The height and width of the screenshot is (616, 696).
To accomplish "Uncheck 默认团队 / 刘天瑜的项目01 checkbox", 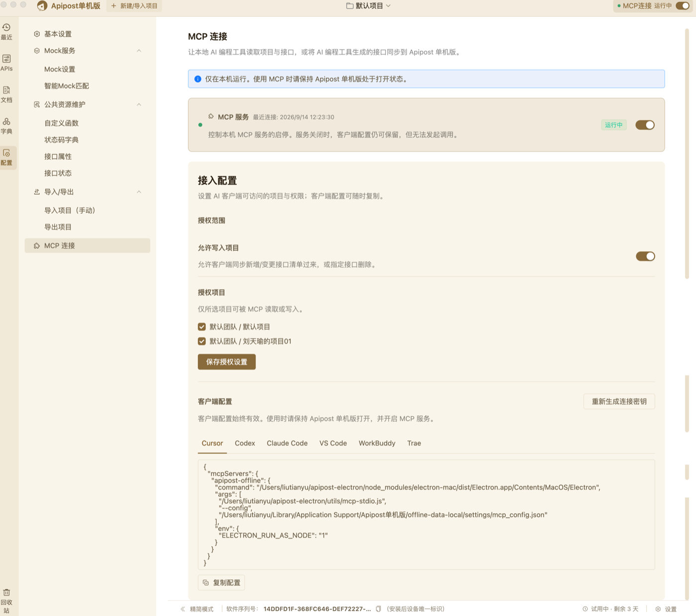I will [x=202, y=341].
